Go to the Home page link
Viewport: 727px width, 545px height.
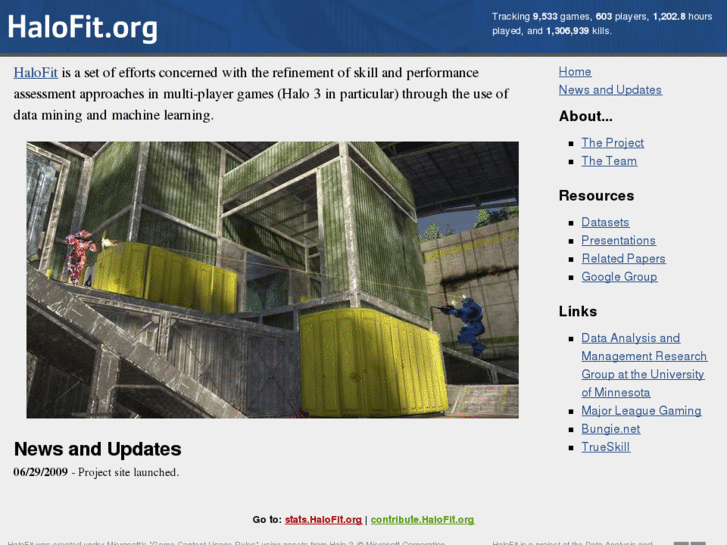point(575,72)
